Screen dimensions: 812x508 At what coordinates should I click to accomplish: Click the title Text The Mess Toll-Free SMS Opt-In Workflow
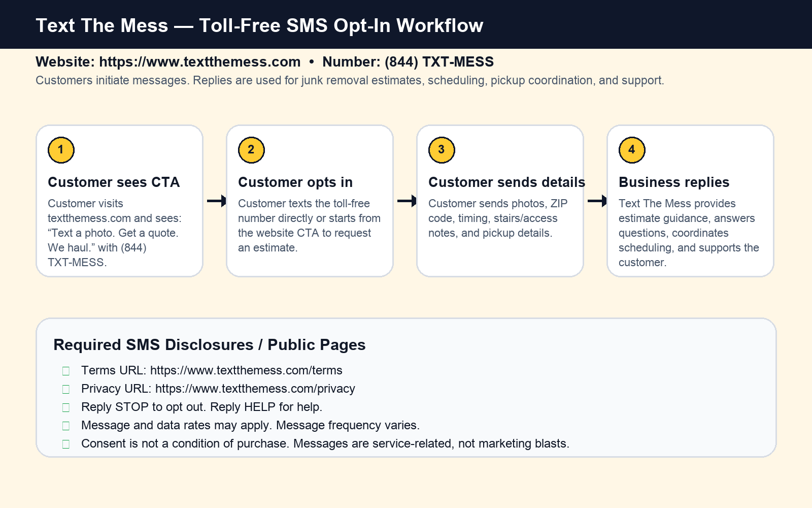pyautogui.click(x=259, y=25)
